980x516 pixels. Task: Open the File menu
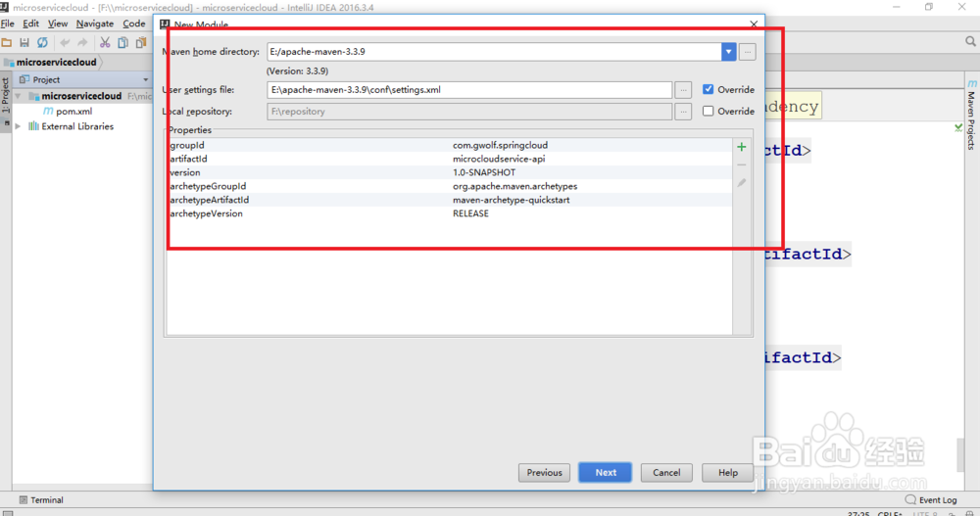[x=8, y=23]
